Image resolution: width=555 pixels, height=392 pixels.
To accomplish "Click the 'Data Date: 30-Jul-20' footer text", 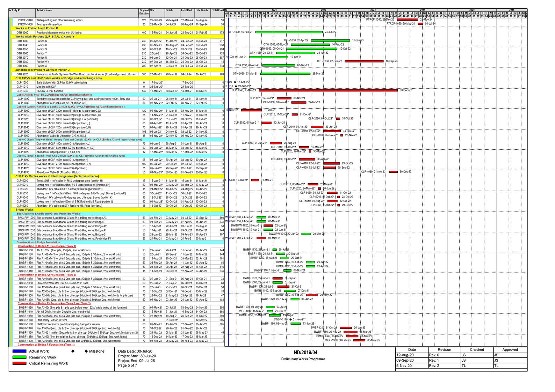I will pyautogui.click(x=135, y=352).
